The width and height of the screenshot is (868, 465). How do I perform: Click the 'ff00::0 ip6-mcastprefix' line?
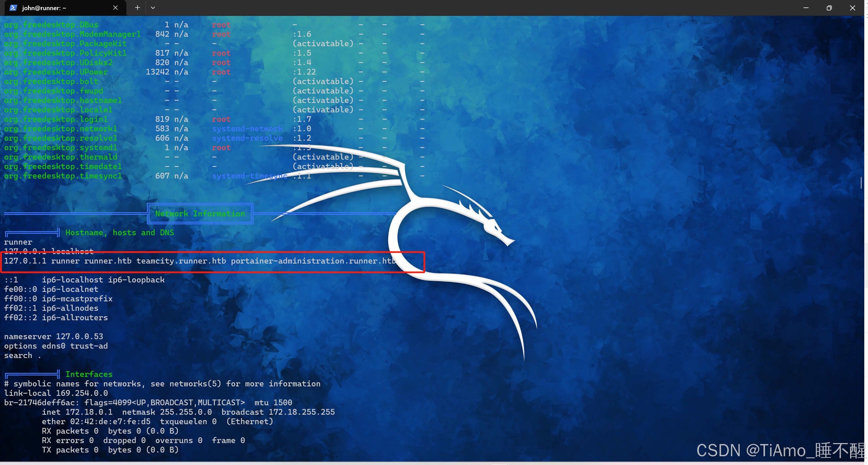tap(58, 299)
